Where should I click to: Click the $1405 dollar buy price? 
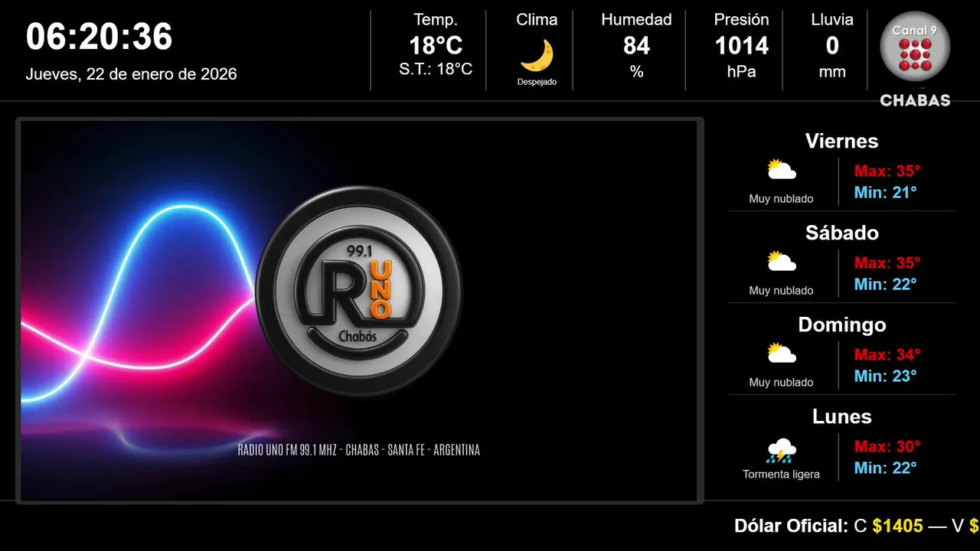(x=897, y=526)
